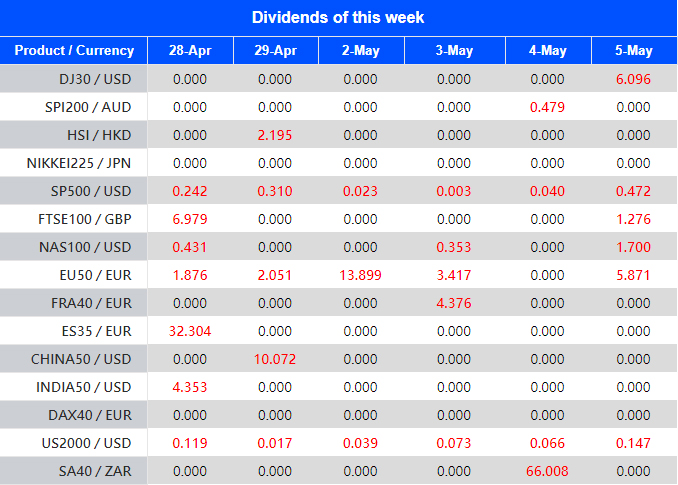The width and height of the screenshot is (678, 485).
Task: Select the DJ30 / USD row label
Action: pos(96,79)
